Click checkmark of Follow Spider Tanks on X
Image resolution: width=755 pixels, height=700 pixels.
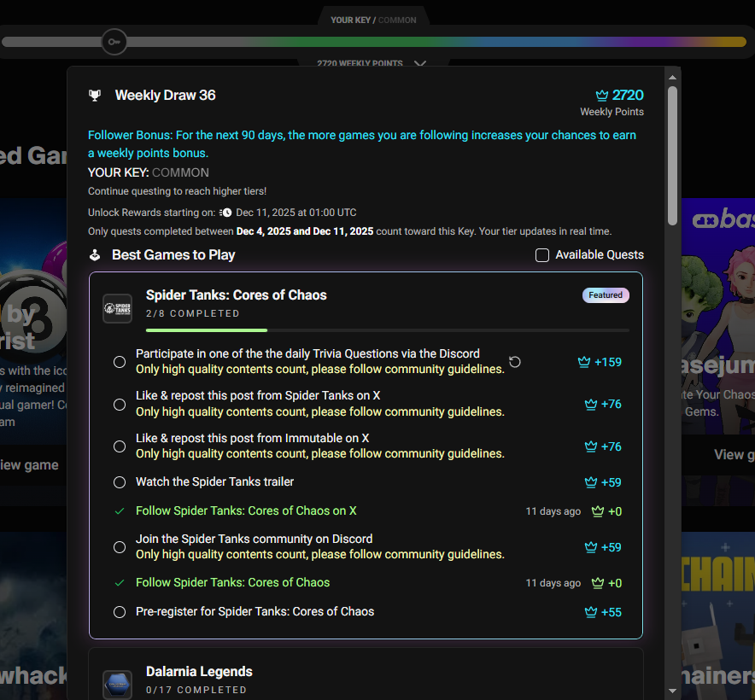pos(120,511)
